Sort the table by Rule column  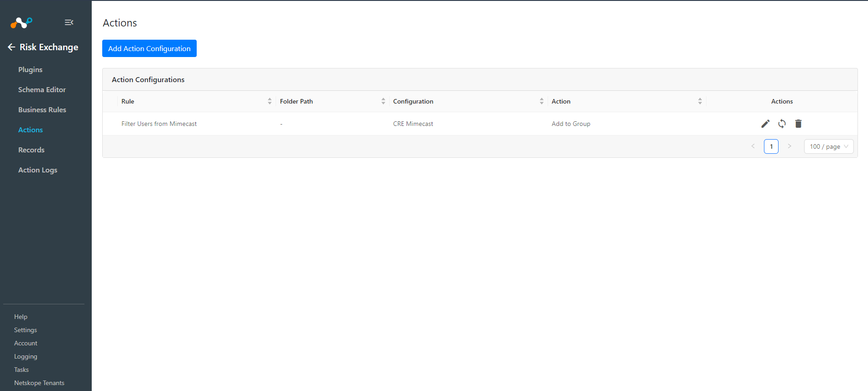(270, 101)
